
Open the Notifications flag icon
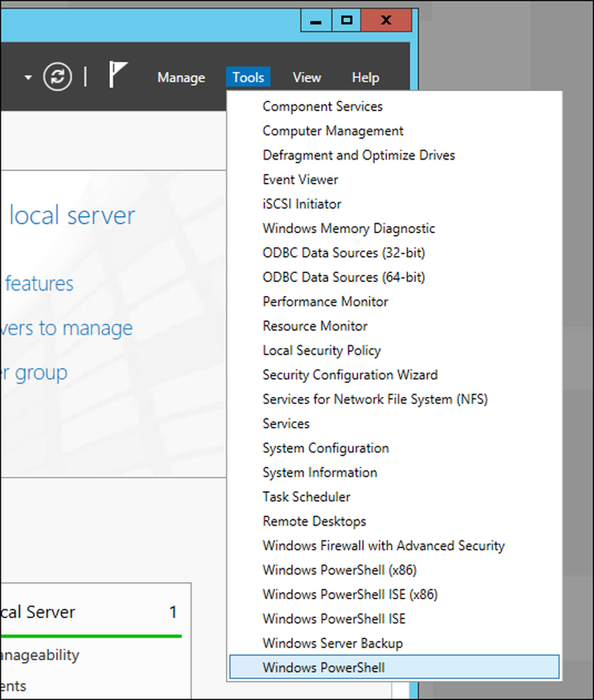[118, 75]
